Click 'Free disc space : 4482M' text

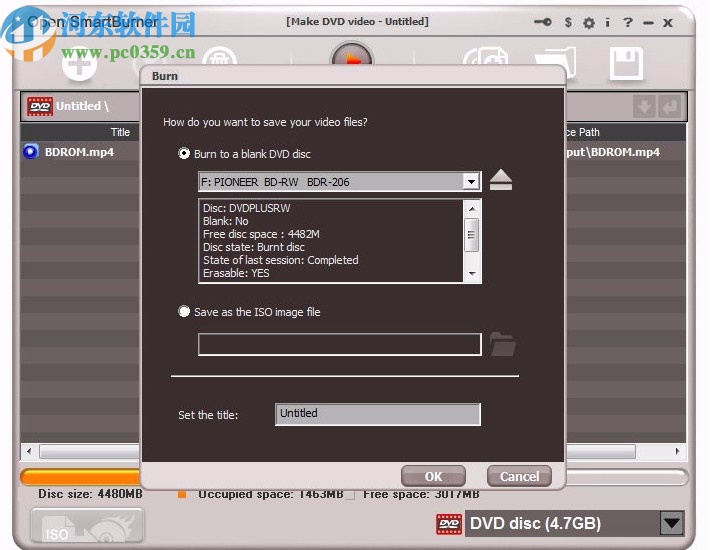[x=261, y=234]
